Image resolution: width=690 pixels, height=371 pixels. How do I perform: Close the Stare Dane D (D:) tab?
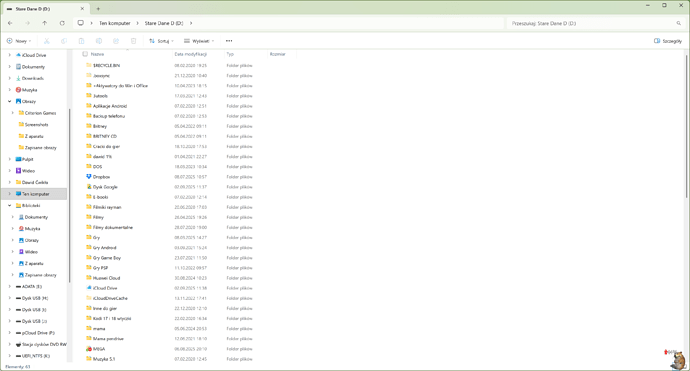coord(82,9)
